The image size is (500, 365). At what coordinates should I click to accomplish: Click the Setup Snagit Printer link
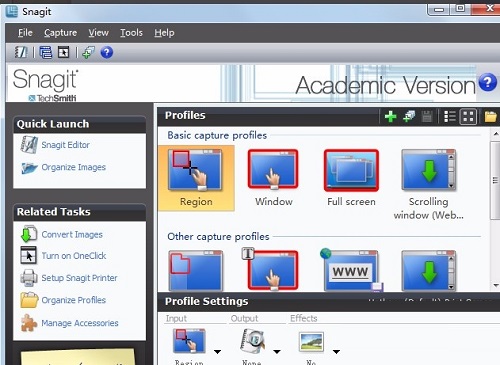[x=79, y=278]
